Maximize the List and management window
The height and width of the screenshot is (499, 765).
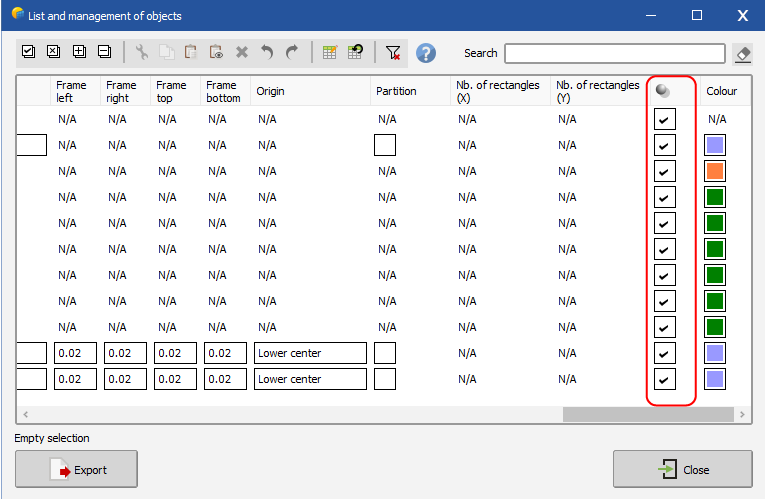(x=697, y=16)
